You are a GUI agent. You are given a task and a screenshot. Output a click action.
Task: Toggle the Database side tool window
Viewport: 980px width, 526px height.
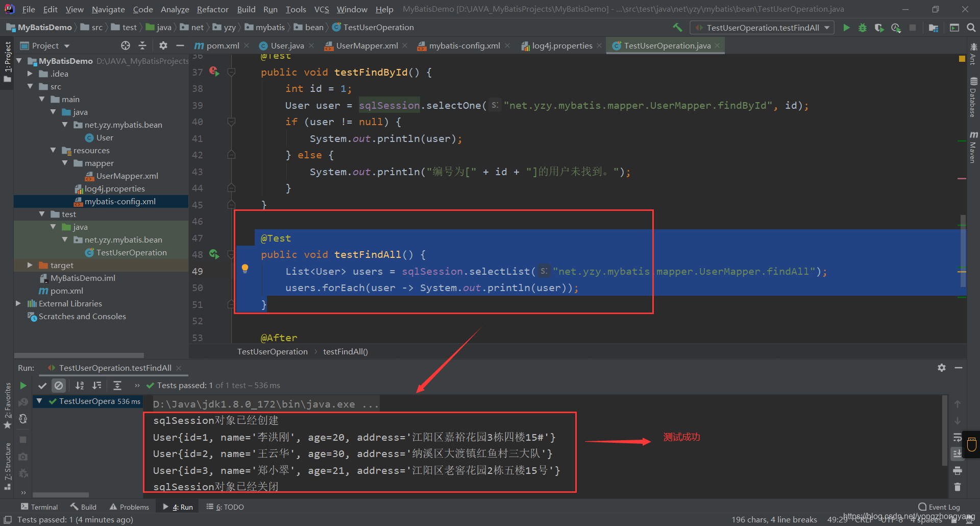(x=973, y=97)
